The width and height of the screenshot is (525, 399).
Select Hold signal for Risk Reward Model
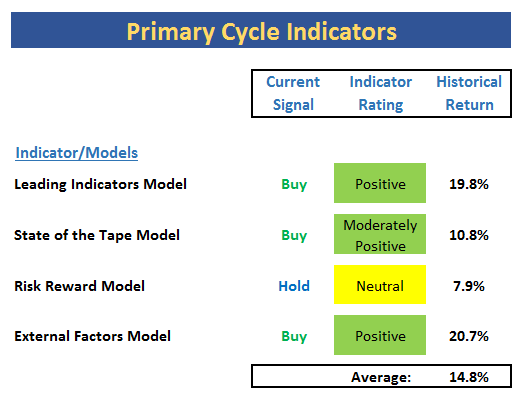(x=294, y=286)
